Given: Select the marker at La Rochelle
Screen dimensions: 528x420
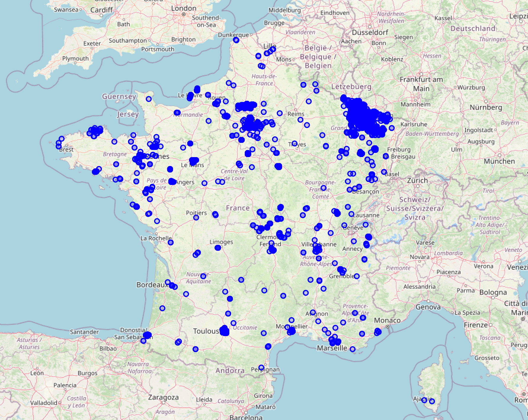Looking at the screenshot, I should click(171, 242).
